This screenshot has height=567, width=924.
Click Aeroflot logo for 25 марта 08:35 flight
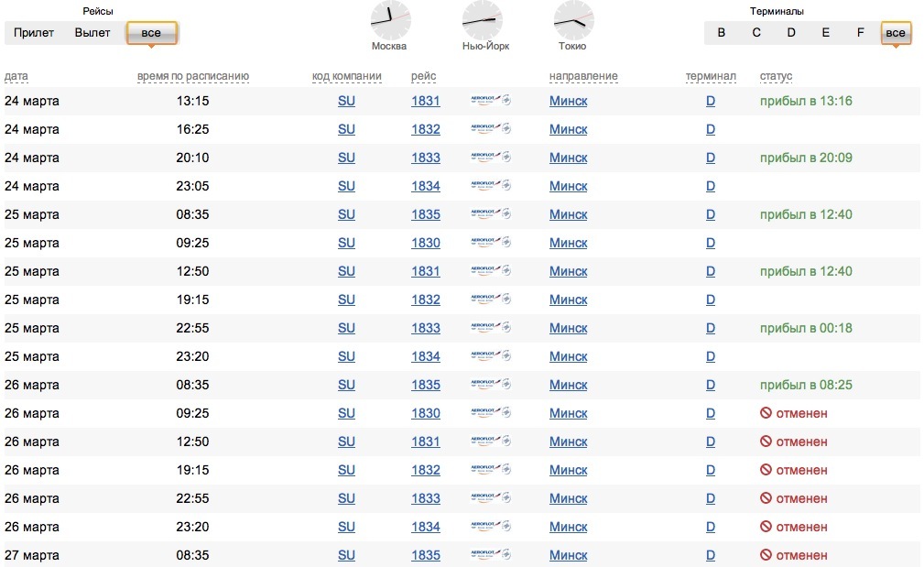(x=490, y=214)
